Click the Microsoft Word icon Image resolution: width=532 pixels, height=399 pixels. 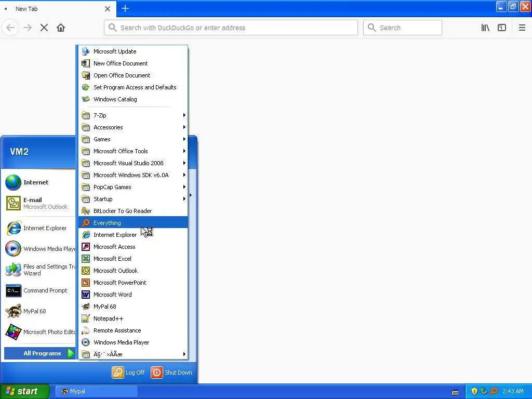[x=86, y=295]
